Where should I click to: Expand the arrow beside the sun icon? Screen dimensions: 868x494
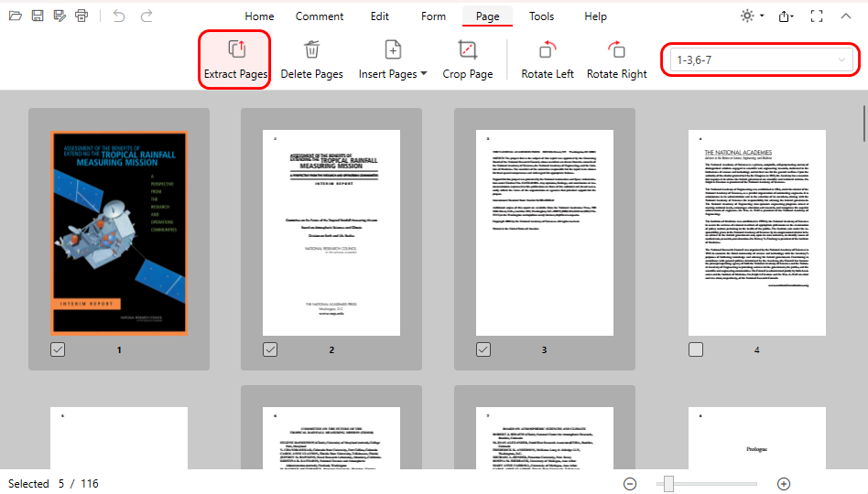[x=763, y=16]
